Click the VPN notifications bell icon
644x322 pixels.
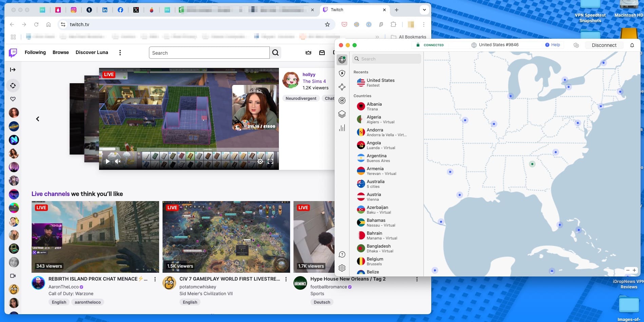click(x=632, y=45)
